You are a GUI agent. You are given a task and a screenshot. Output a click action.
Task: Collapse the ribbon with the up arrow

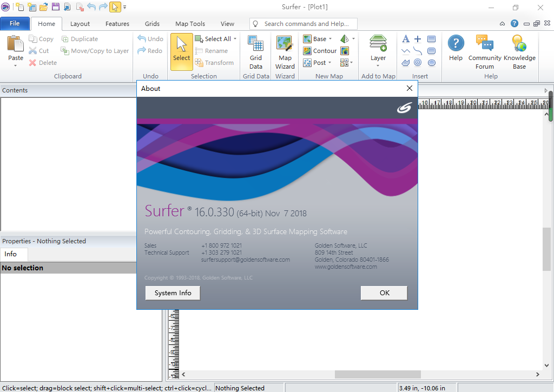[x=503, y=24]
